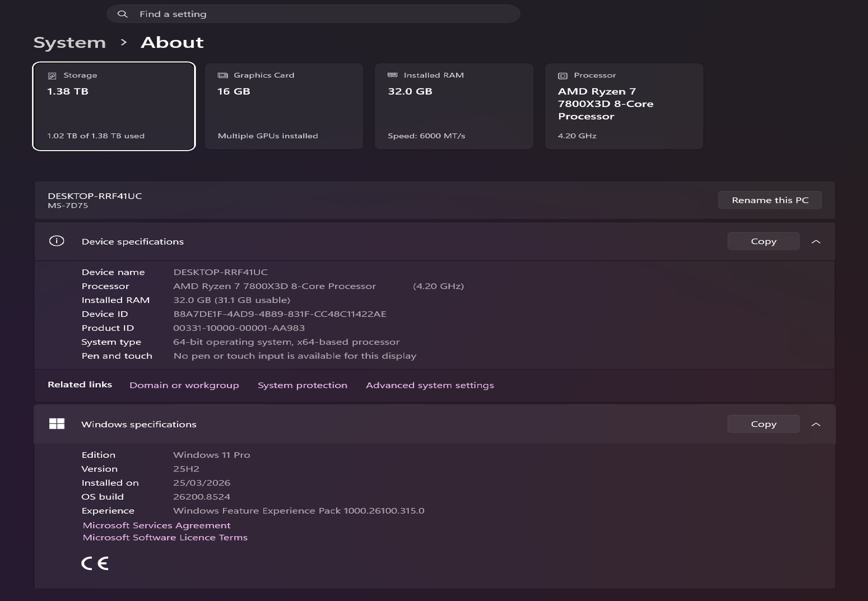Click the text 32.0 GB (31.1 GB usable)
868x601 pixels.
click(231, 300)
